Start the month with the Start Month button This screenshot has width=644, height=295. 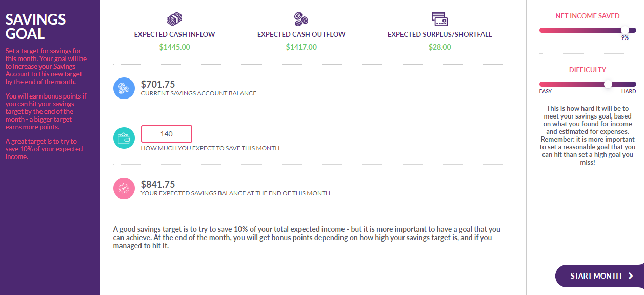pos(599,276)
